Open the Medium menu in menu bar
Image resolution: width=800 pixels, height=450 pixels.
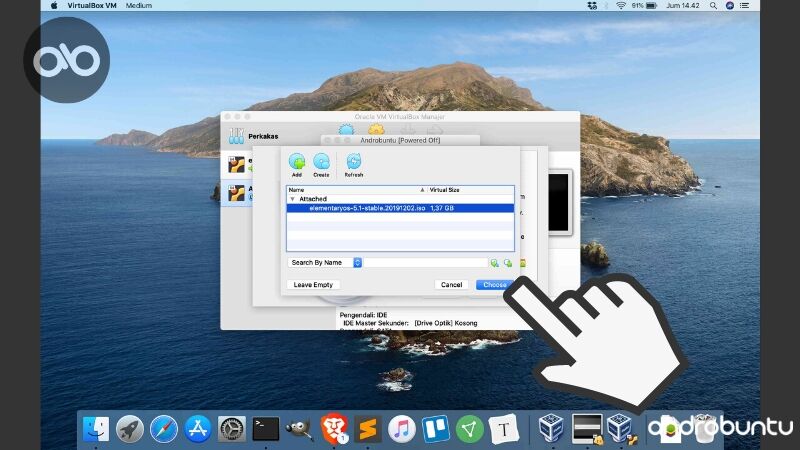139,6
